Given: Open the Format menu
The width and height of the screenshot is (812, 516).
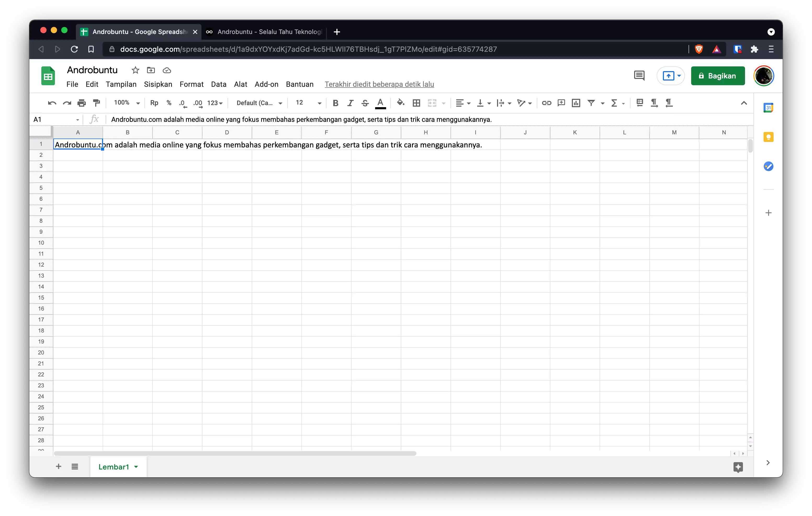Looking at the screenshot, I should click(x=191, y=84).
